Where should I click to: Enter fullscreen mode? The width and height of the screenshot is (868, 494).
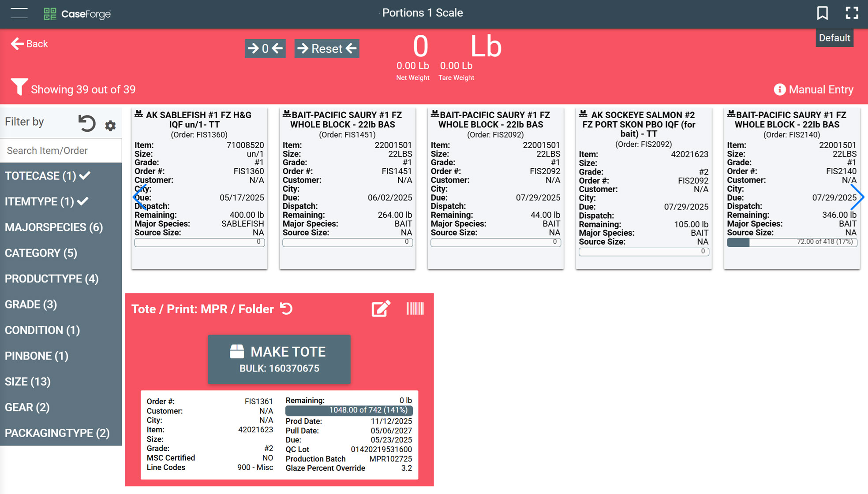[x=852, y=13]
